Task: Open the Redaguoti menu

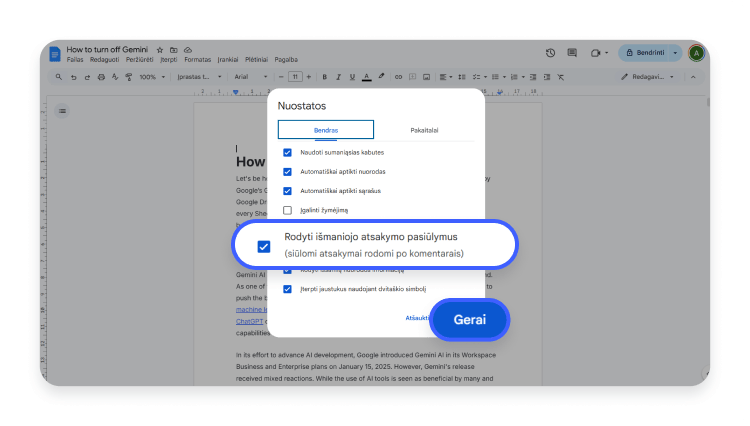Action: (104, 60)
